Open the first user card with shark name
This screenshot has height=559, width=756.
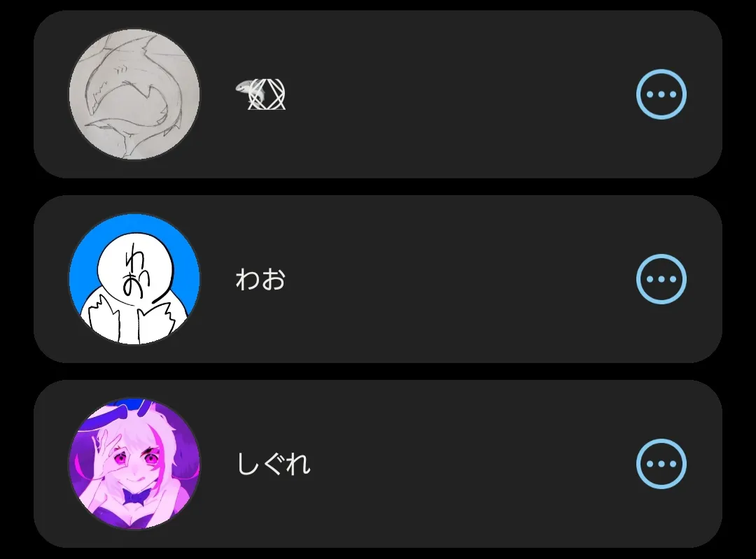point(378,94)
